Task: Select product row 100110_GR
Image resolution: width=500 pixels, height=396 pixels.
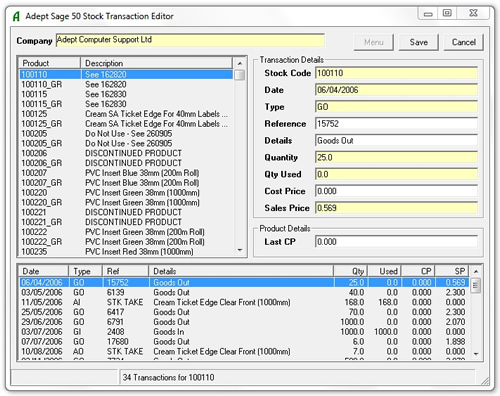Action: point(126,84)
